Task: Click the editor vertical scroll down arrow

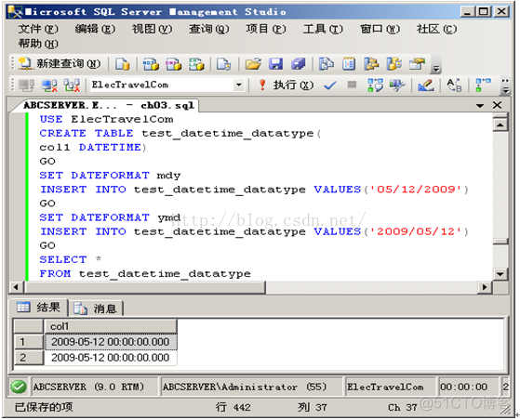Action: (500, 274)
